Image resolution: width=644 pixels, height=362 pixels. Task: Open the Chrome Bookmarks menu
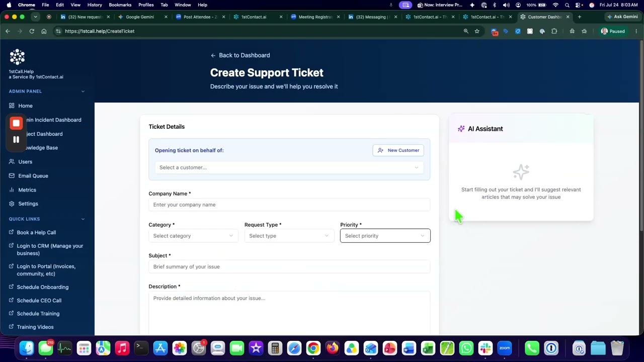tap(120, 5)
